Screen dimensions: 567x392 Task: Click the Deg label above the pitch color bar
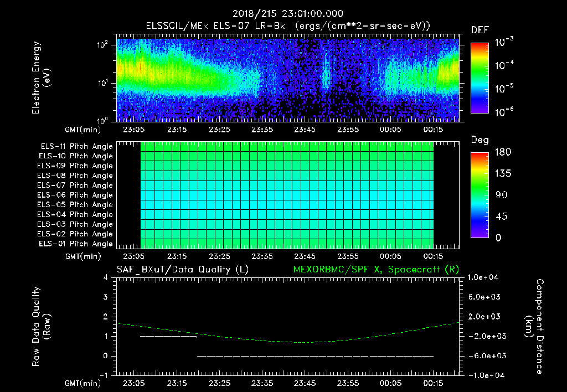click(480, 140)
